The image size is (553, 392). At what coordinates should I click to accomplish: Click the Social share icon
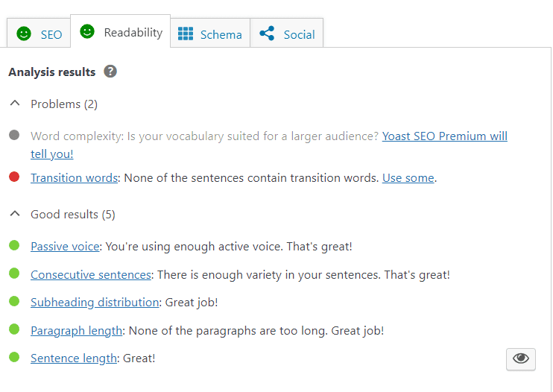[267, 34]
